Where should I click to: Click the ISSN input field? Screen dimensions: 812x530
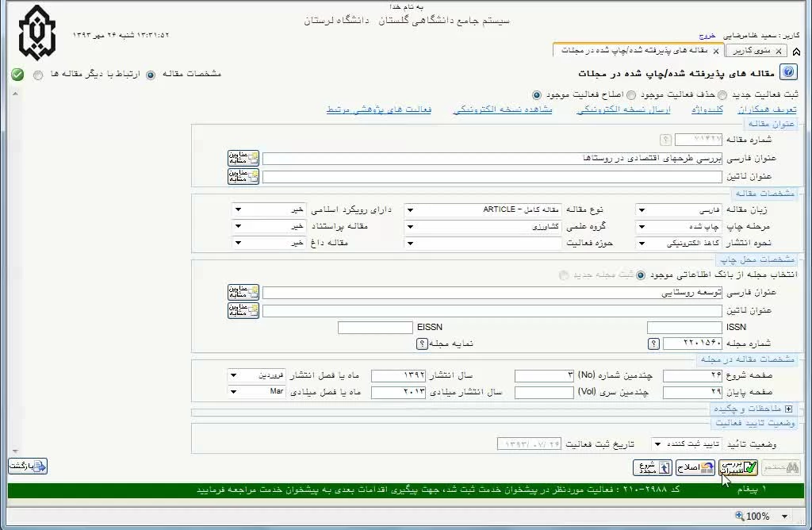(684, 327)
